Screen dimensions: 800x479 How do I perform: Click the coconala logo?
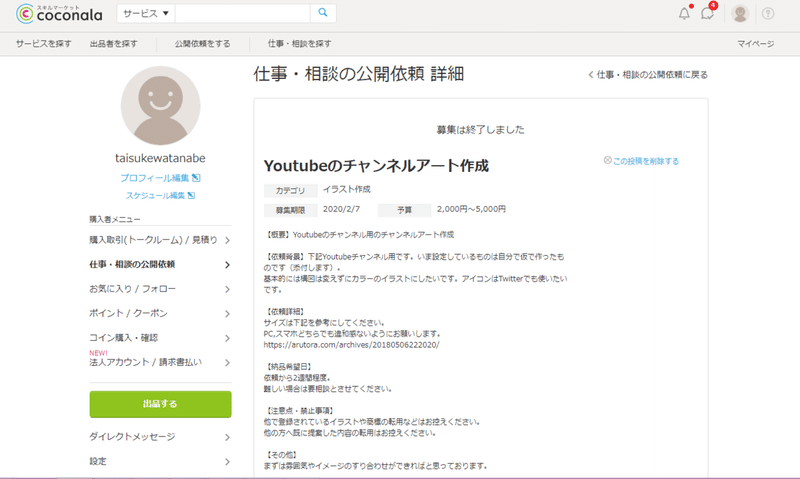pos(59,14)
